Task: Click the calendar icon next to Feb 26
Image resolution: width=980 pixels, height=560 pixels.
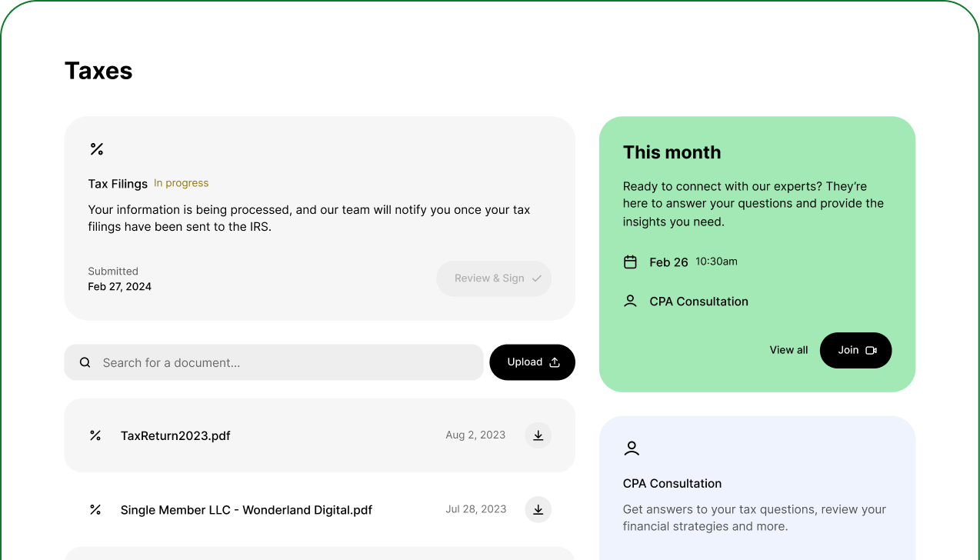Action: click(x=630, y=262)
